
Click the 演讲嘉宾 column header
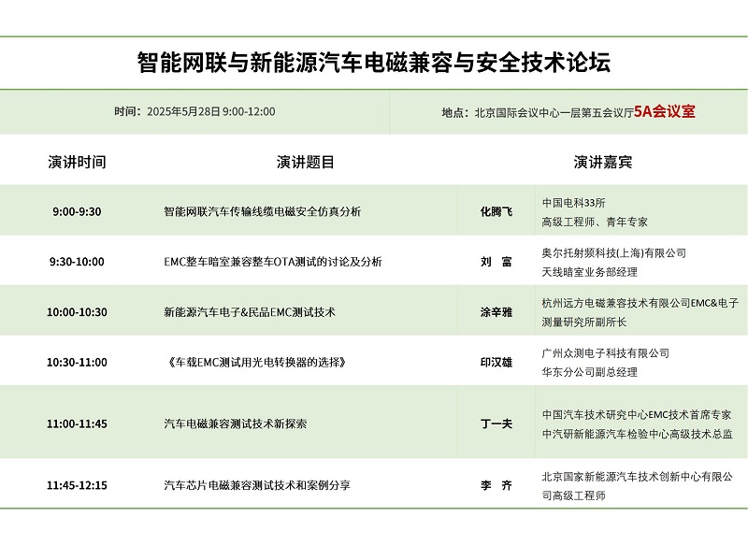point(603,162)
